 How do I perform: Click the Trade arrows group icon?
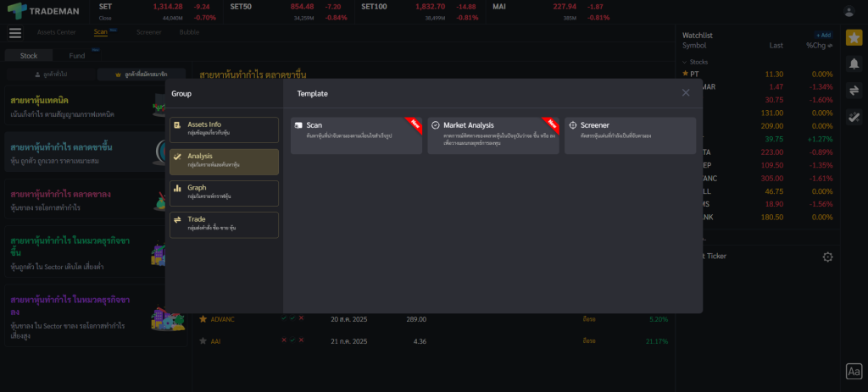(177, 219)
